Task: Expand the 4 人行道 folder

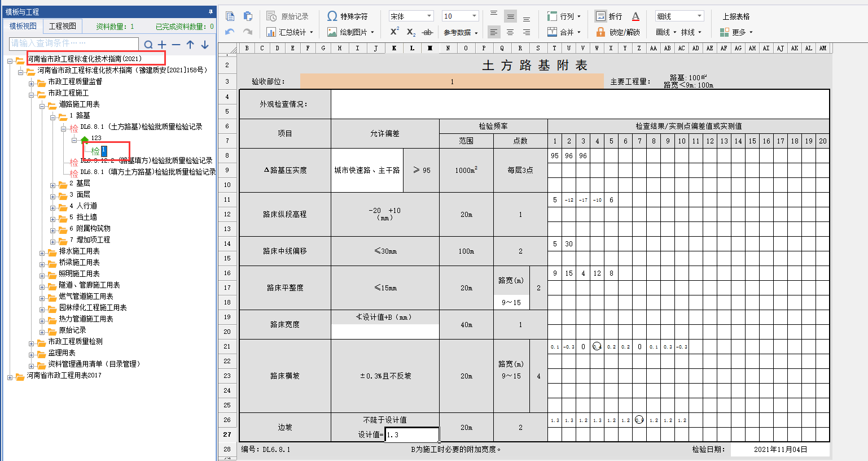Action: point(53,208)
